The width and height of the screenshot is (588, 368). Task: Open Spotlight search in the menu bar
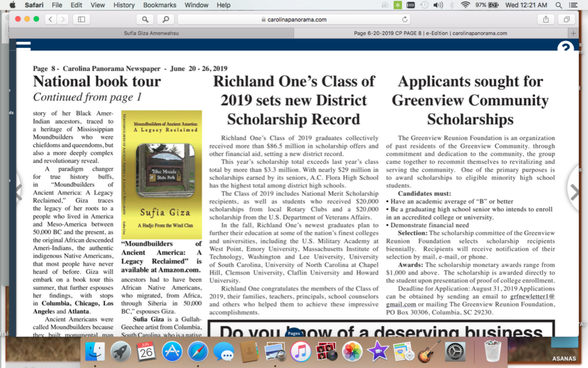point(558,5)
